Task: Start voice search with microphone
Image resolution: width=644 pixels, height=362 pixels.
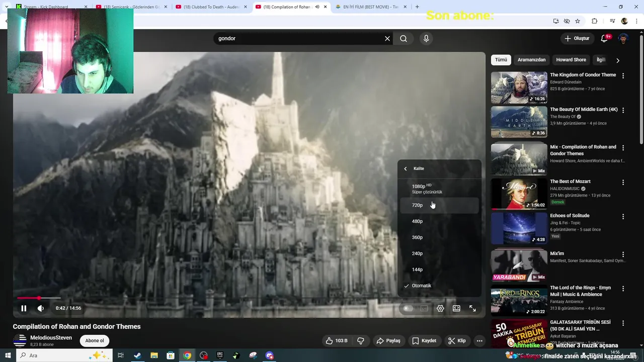Action: point(426,38)
